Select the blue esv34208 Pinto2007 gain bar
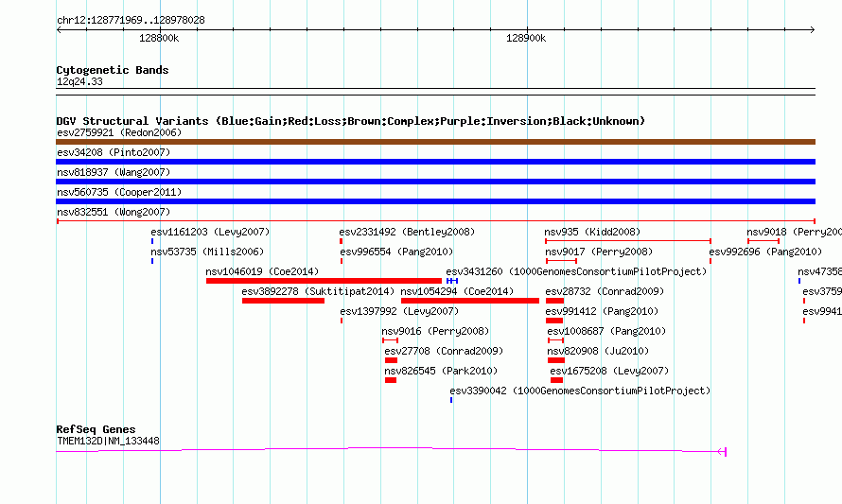842x504 pixels. (x=435, y=162)
